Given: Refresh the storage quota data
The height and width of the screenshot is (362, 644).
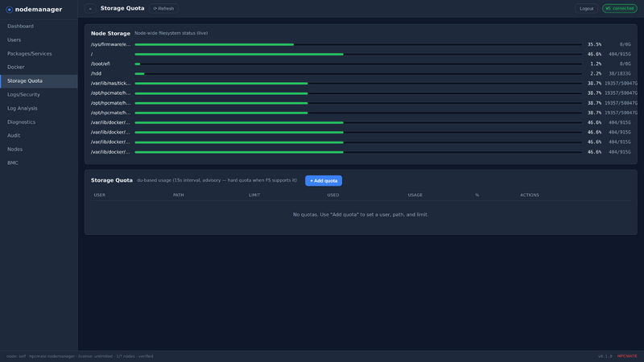Looking at the screenshot, I should tap(163, 9).
